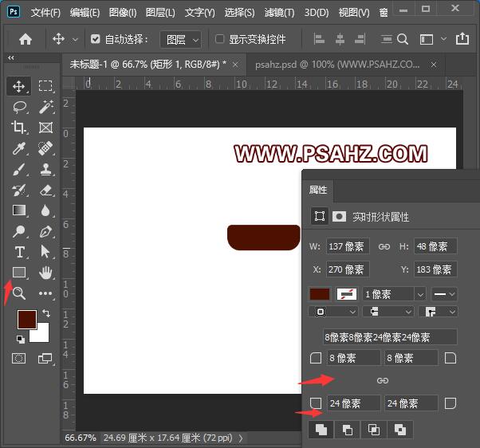This screenshot has height=448, width=480.
Task: Select Exclude Overlapping Shapes path operation
Action: (x=400, y=430)
